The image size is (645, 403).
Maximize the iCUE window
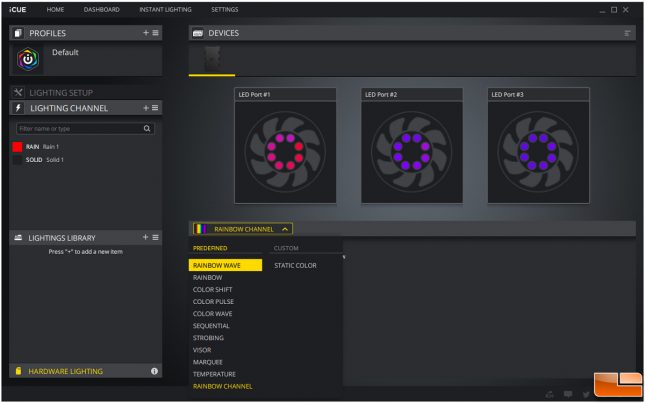(614, 9)
